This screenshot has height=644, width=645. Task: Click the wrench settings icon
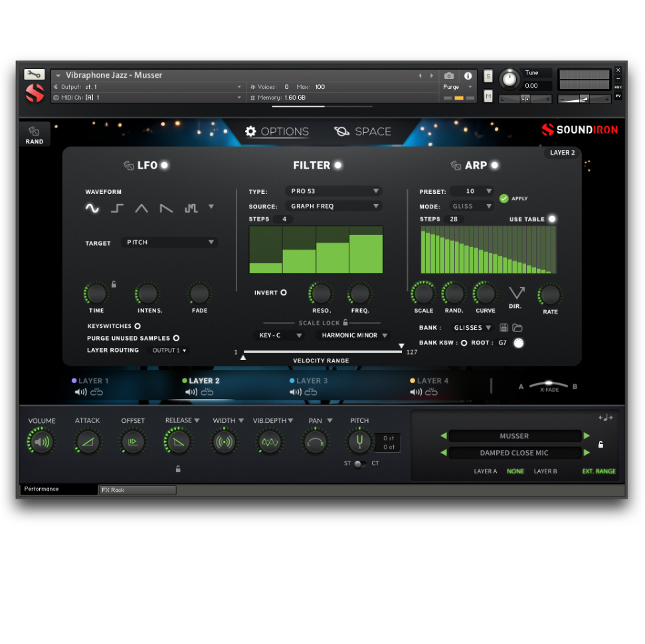pos(34,74)
